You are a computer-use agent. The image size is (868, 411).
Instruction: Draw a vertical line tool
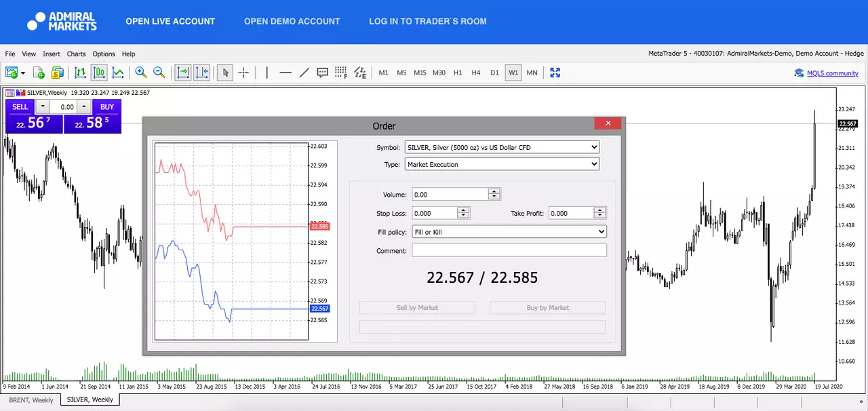267,73
